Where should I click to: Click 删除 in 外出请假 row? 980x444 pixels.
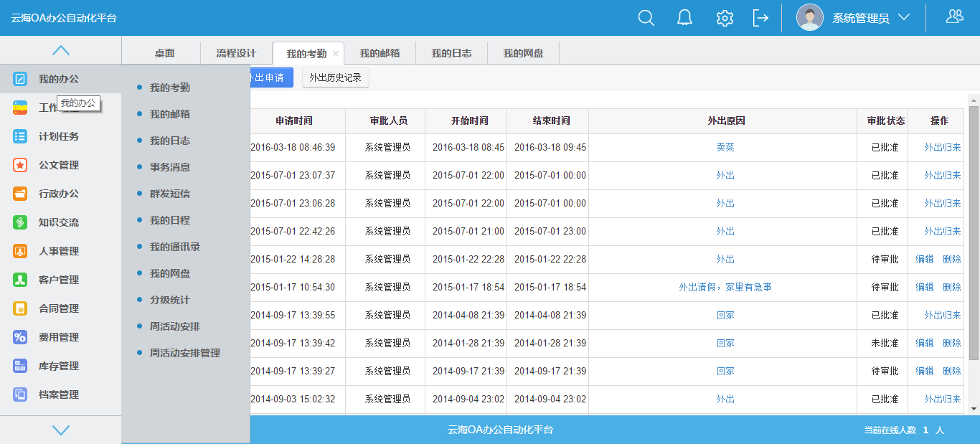pyautogui.click(x=952, y=287)
